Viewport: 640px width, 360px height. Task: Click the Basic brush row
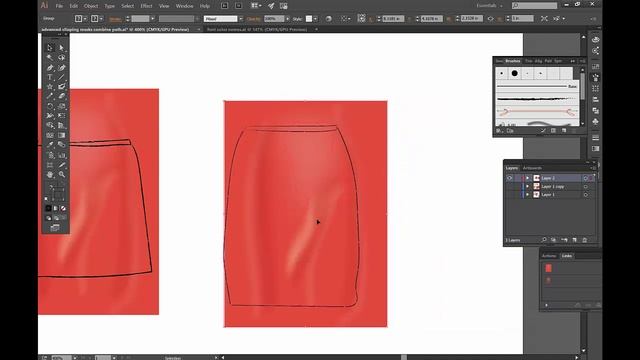pos(537,86)
